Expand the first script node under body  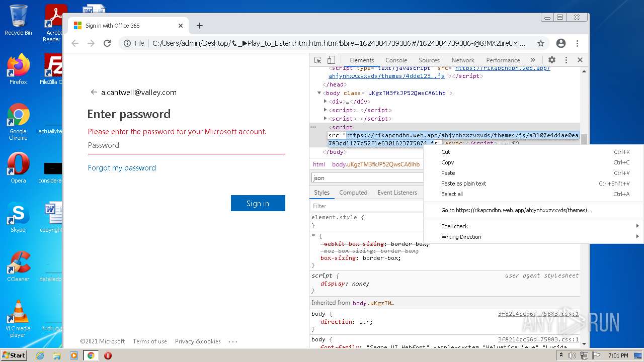(326, 110)
